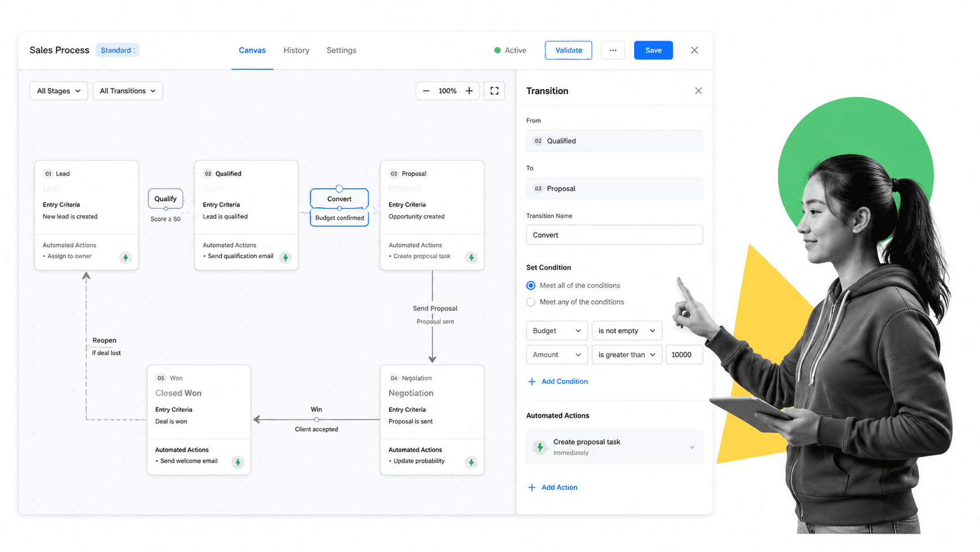
Task: Open the Amount field dropdown
Action: pyautogui.click(x=557, y=355)
